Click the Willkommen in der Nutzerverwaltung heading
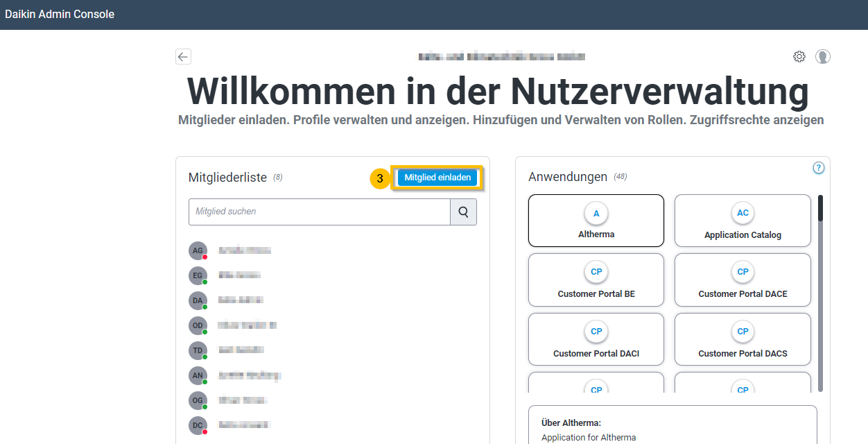868x444 pixels. [498, 91]
